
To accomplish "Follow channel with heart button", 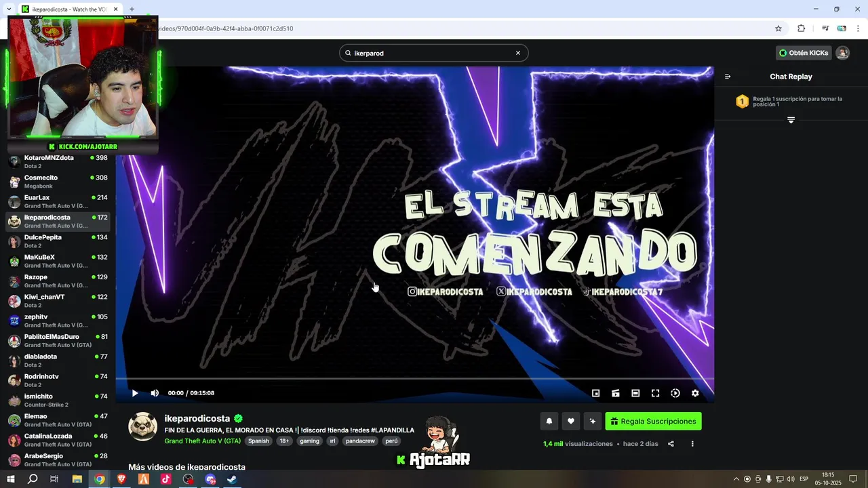I will (571, 421).
